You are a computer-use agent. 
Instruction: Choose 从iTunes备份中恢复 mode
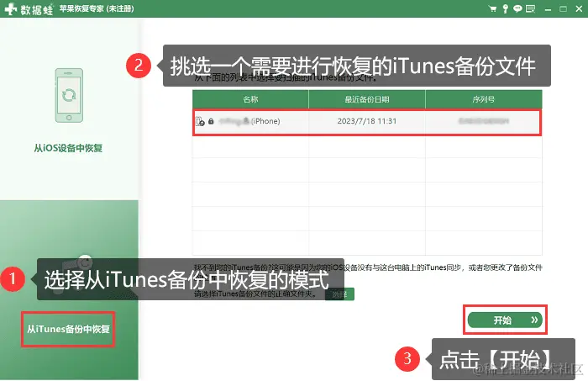(68, 329)
